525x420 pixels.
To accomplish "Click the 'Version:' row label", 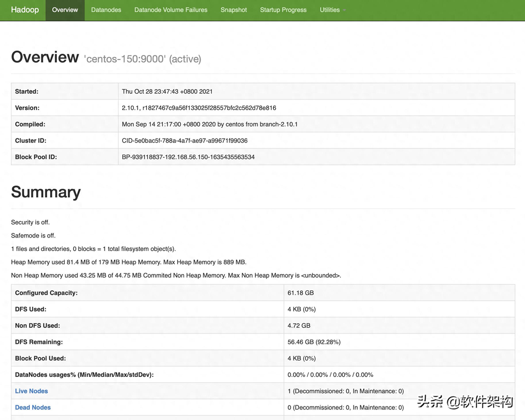I will tap(27, 108).
